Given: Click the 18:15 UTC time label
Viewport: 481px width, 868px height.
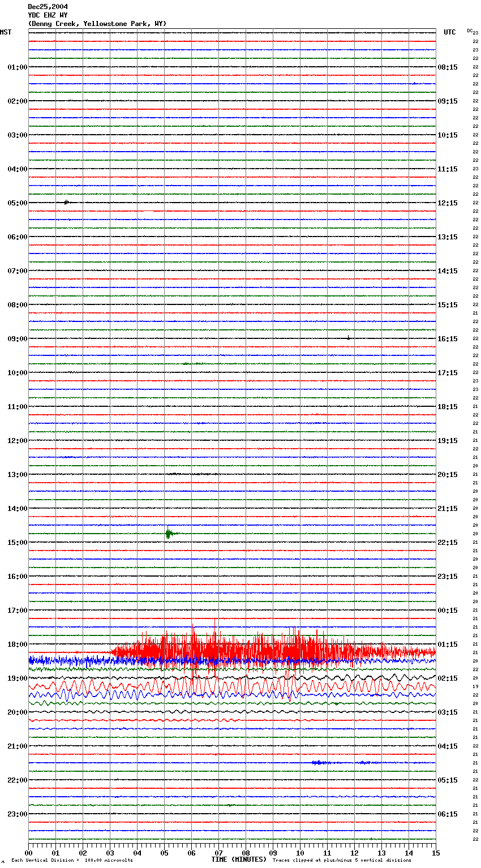Looking at the screenshot, I should pos(448,407).
